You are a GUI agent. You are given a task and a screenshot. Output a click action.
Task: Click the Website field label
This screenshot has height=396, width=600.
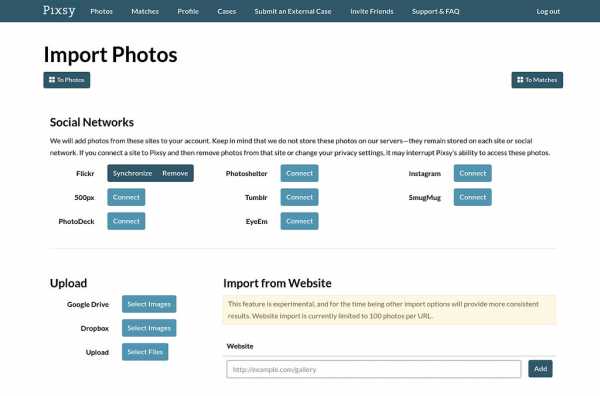click(x=240, y=346)
